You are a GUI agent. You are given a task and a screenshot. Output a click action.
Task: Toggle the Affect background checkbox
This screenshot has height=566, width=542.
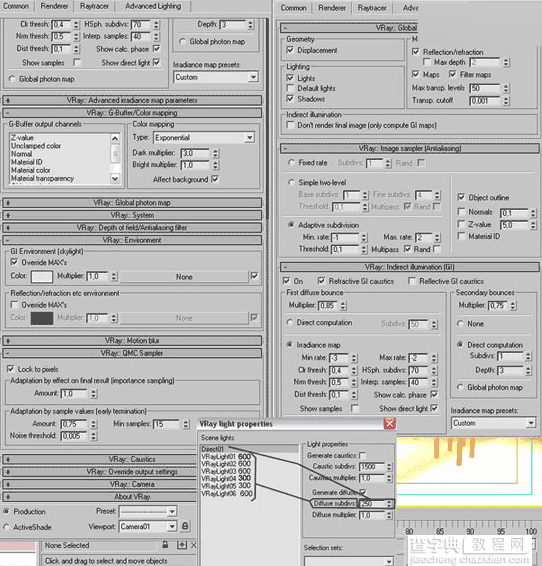[215, 179]
